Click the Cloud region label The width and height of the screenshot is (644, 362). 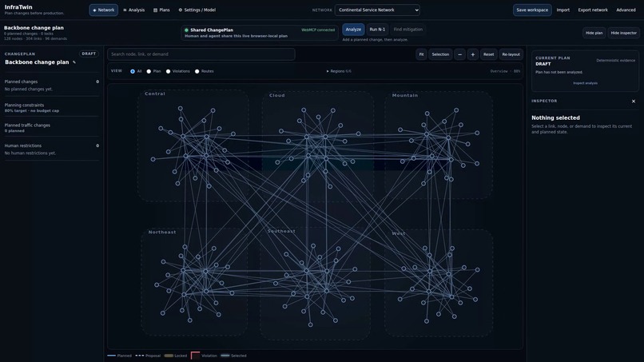[276, 95]
